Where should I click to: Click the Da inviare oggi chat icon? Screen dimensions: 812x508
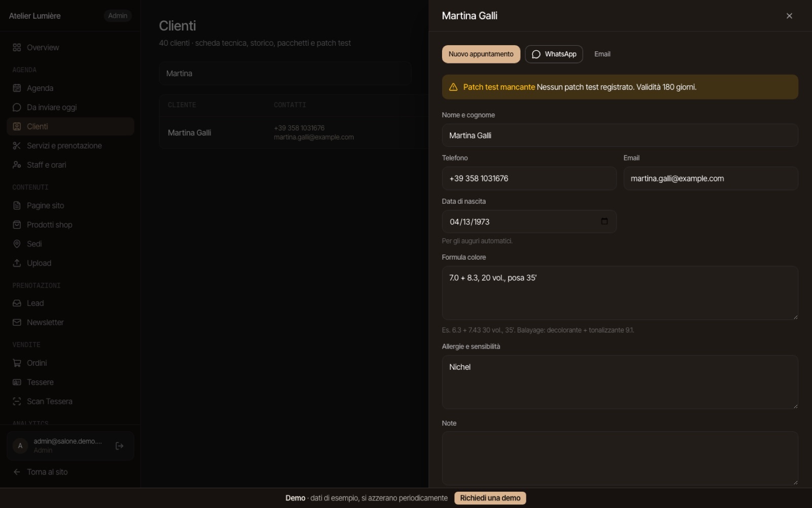[x=17, y=107]
